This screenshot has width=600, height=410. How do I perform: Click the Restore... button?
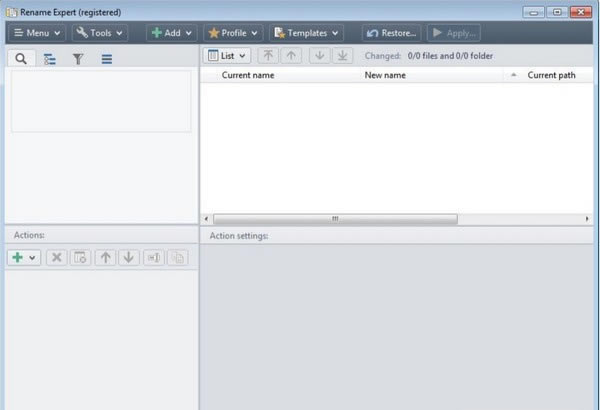click(391, 33)
